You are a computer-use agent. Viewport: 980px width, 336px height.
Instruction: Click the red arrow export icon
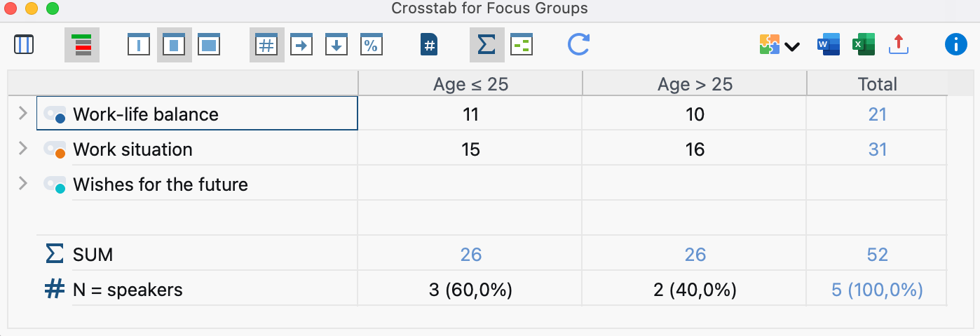click(x=898, y=45)
